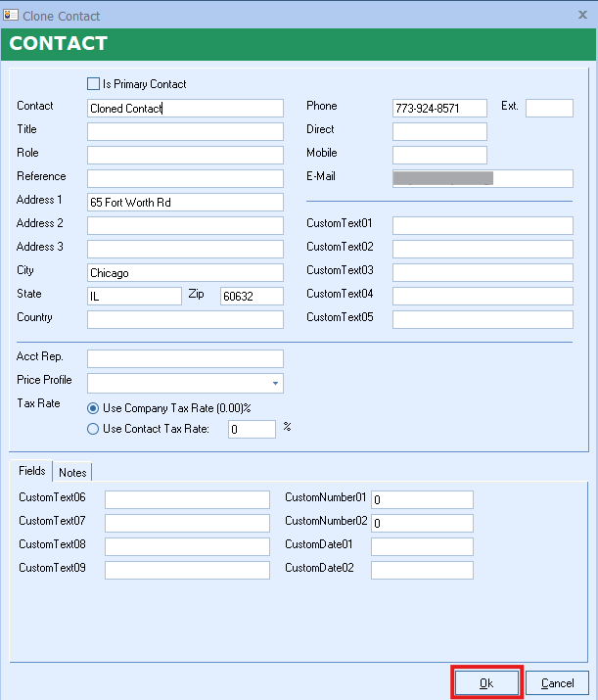Click the E-Mail input field

pyautogui.click(x=483, y=178)
